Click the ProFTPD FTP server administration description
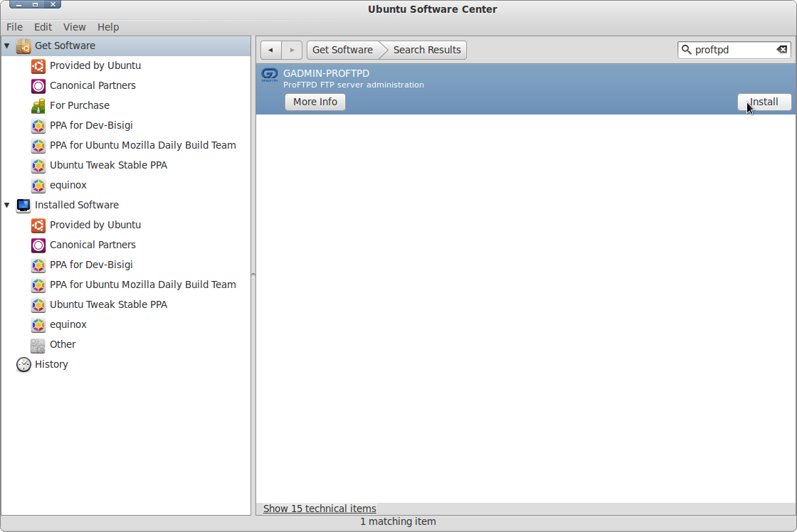Image resolution: width=797 pixels, height=532 pixels. click(353, 85)
